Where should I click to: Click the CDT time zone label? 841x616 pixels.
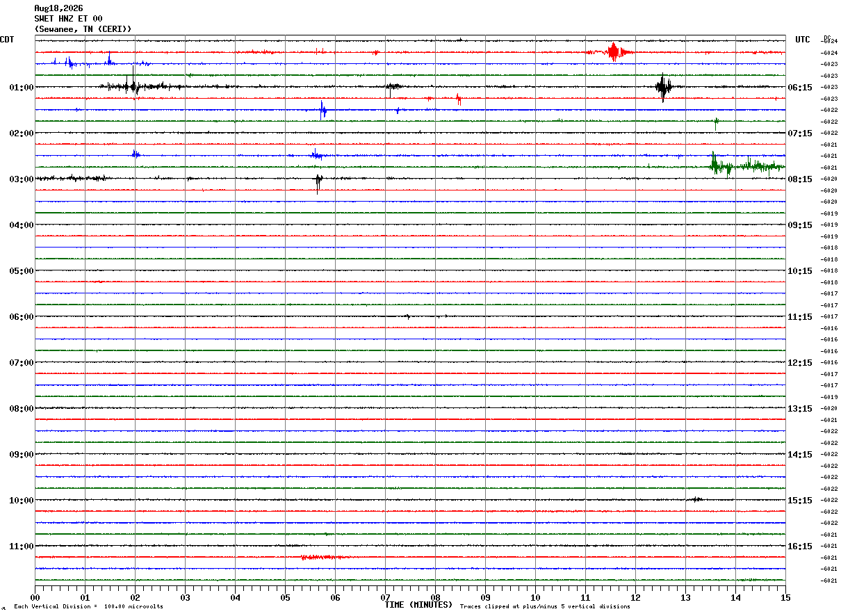pos(7,40)
